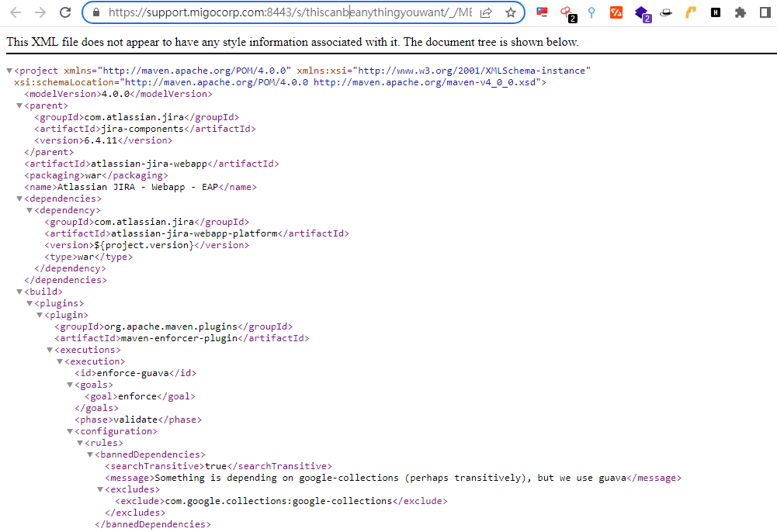Click the packaging war line

click(96, 175)
